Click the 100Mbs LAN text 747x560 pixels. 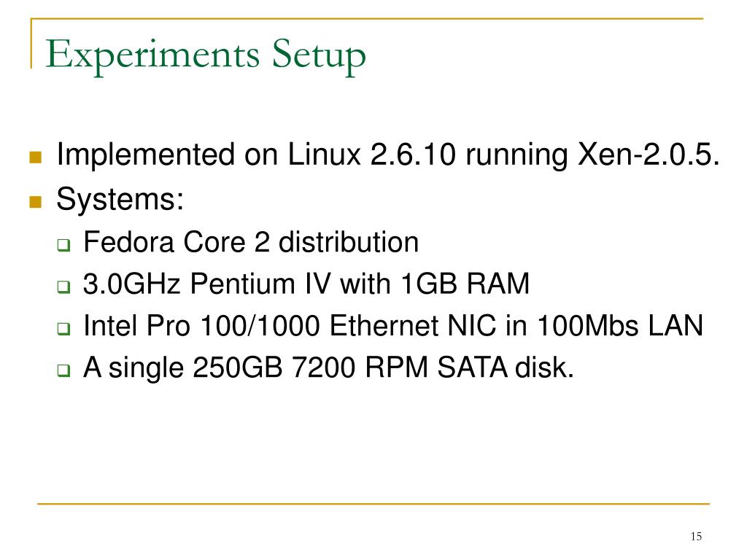point(620,326)
